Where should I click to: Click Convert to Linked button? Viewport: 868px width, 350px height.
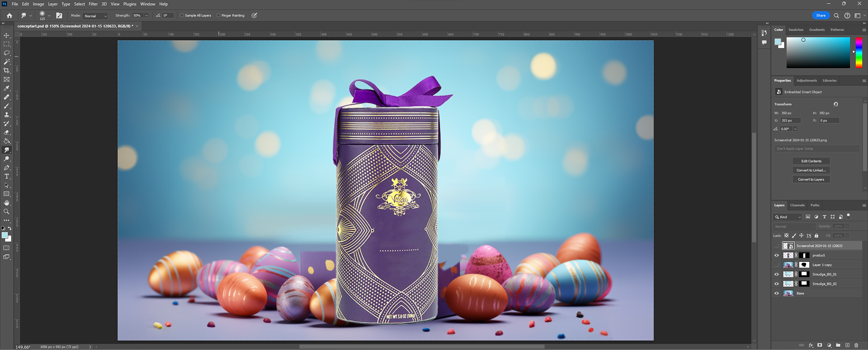(811, 170)
